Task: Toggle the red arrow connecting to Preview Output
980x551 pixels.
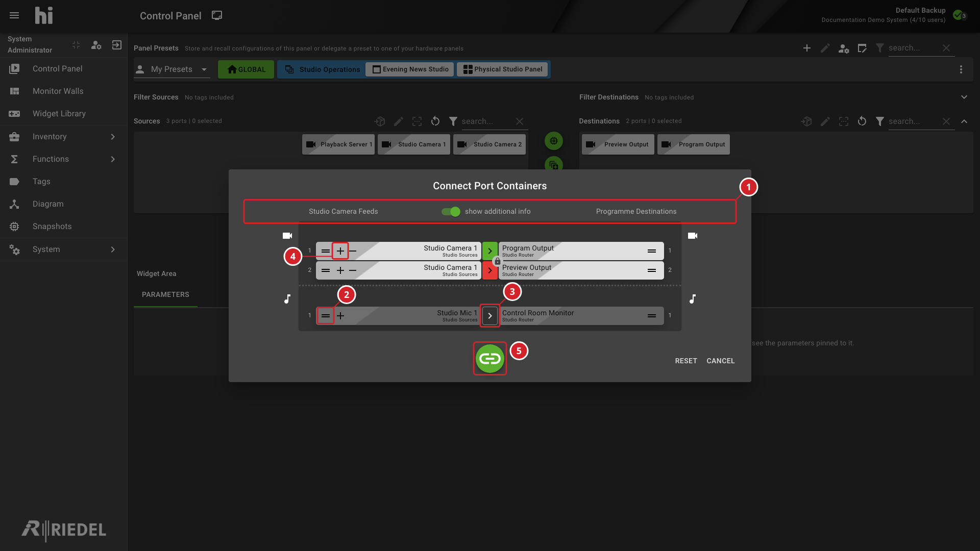Action: 490,270
